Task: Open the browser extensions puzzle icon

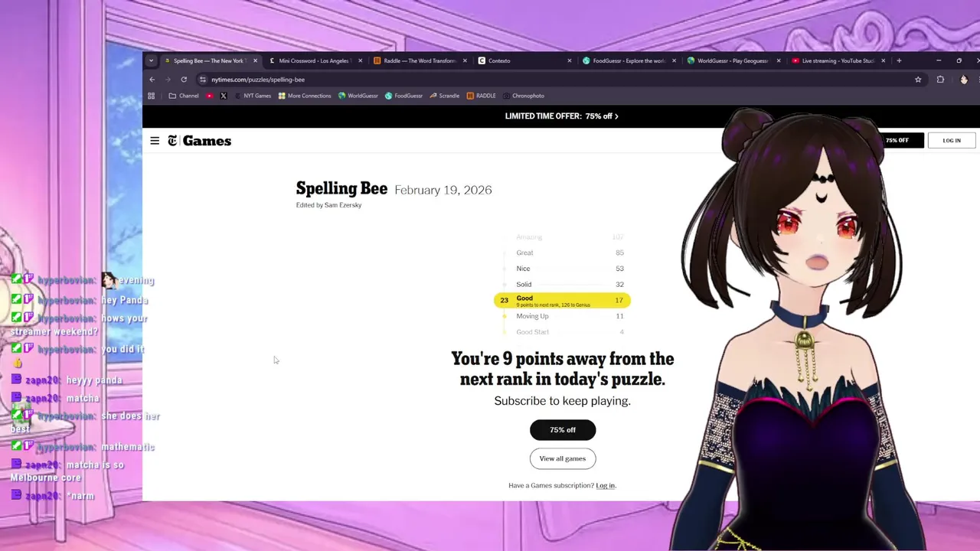Action: pyautogui.click(x=940, y=80)
